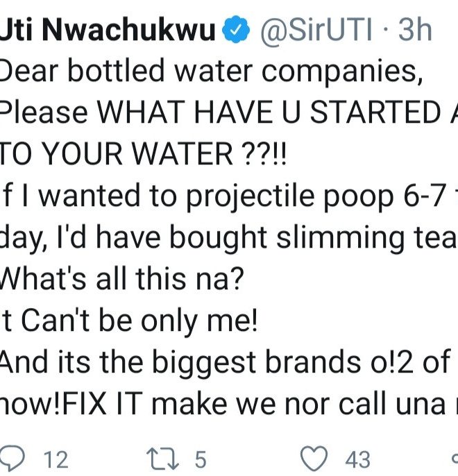Click the "projectile poop 6-7" text line
The image size is (458, 476).
point(229,198)
